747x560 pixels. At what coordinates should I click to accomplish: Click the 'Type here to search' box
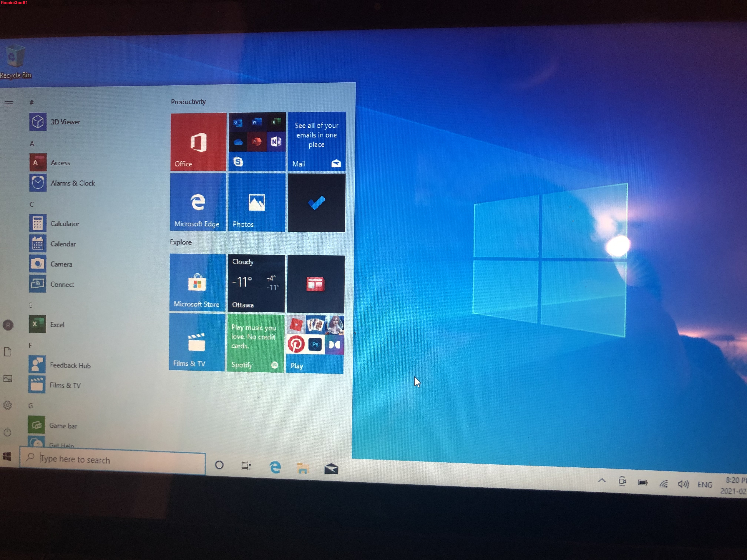point(112,460)
